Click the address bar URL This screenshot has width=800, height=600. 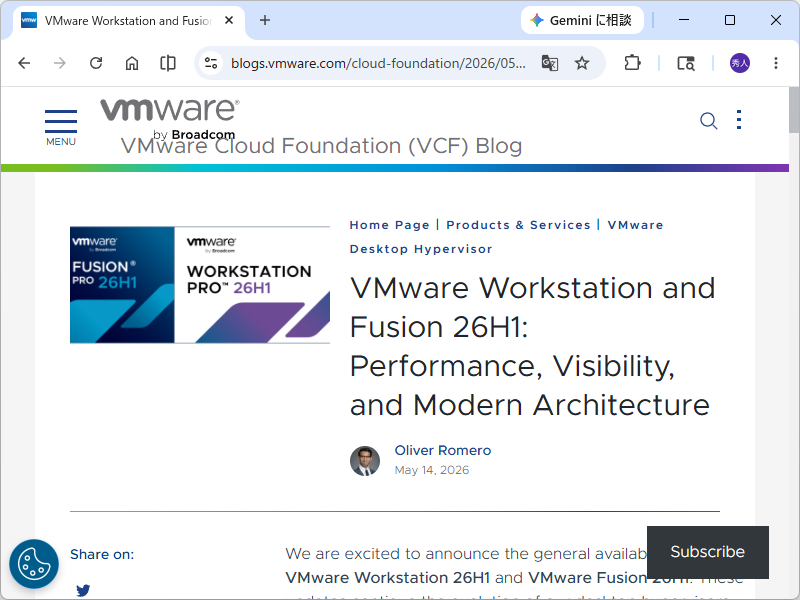point(378,63)
